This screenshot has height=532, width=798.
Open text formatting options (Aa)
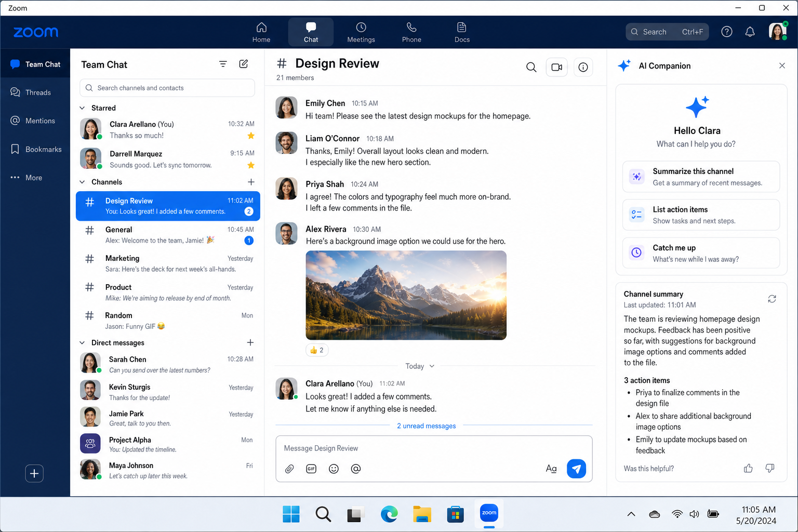(x=551, y=469)
